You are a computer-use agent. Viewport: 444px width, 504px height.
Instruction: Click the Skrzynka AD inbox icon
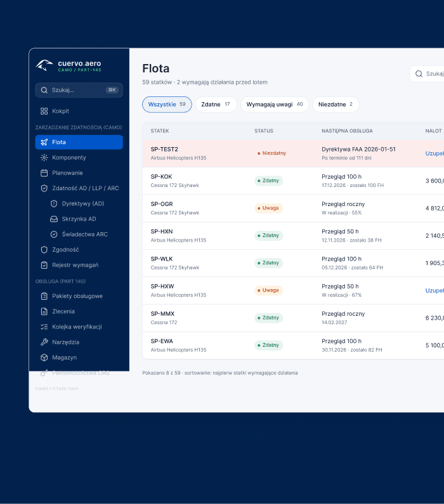click(x=54, y=219)
